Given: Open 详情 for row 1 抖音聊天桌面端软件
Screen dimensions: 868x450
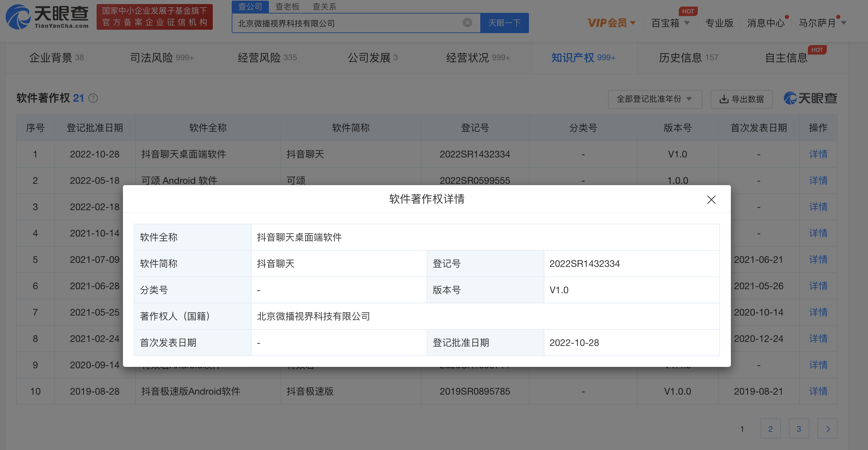Looking at the screenshot, I should [x=818, y=154].
